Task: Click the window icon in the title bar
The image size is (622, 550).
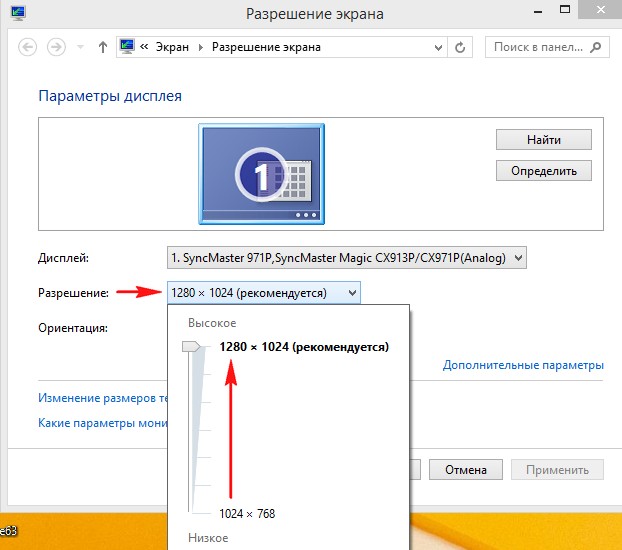Action: [x=13, y=14]
